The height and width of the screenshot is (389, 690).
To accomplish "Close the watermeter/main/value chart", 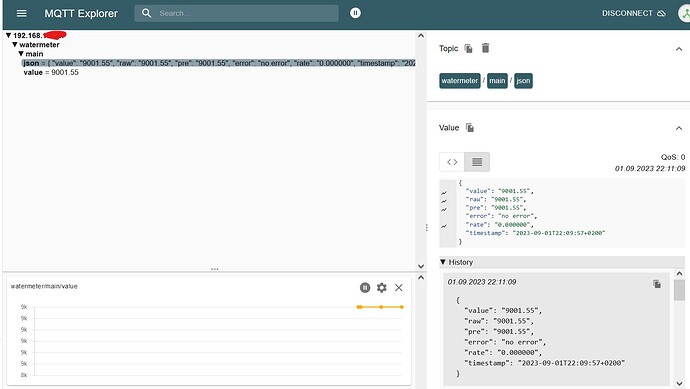I will click(x=399, y=287).
